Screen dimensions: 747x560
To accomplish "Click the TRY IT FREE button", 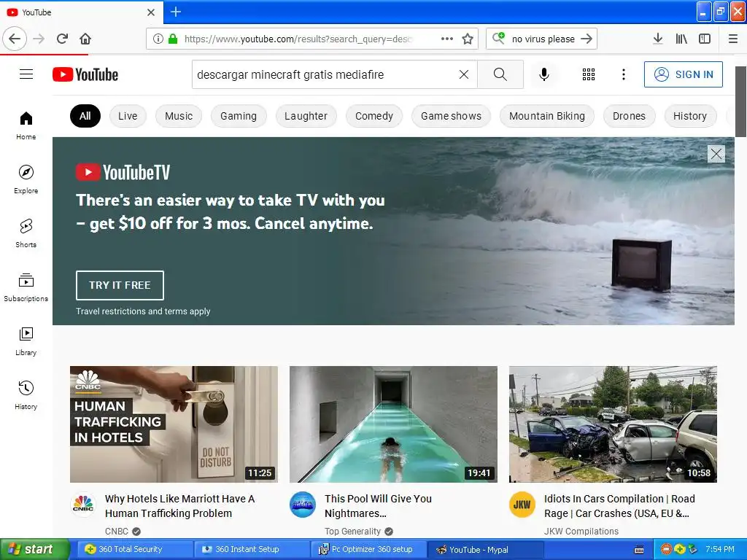I will [x=120, y=285].
